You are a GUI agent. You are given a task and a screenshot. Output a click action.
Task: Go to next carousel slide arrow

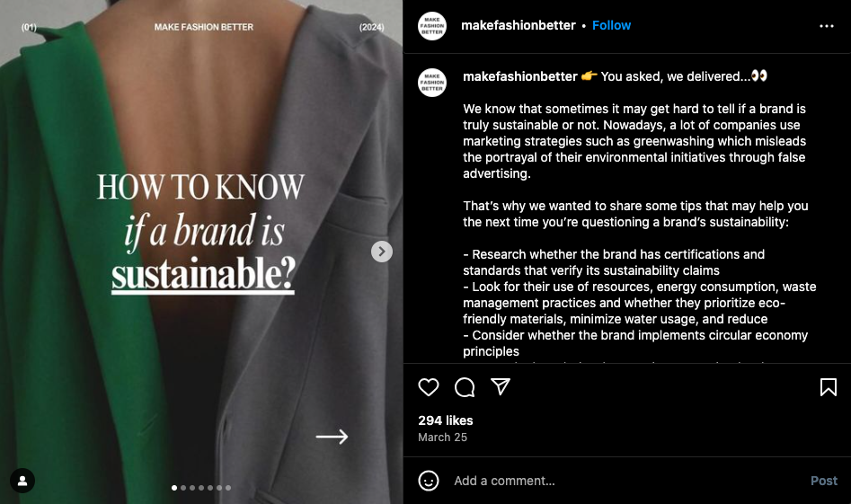coord(382,252)
